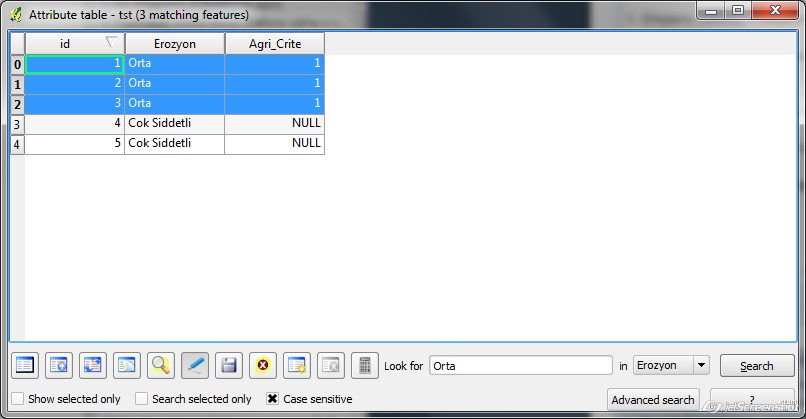Move selection to top of table
Image resolution: width=806 pixels, height=419 pixels.
tap(59, 366)
